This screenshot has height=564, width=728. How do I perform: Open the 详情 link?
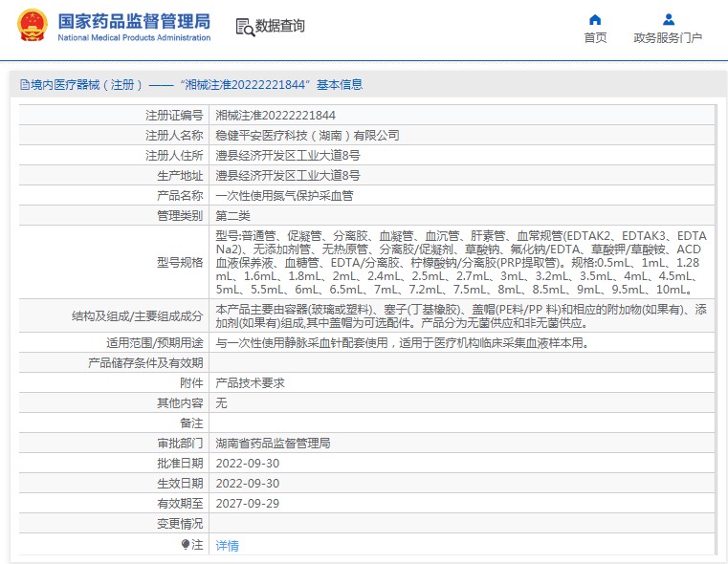point(227,546)
